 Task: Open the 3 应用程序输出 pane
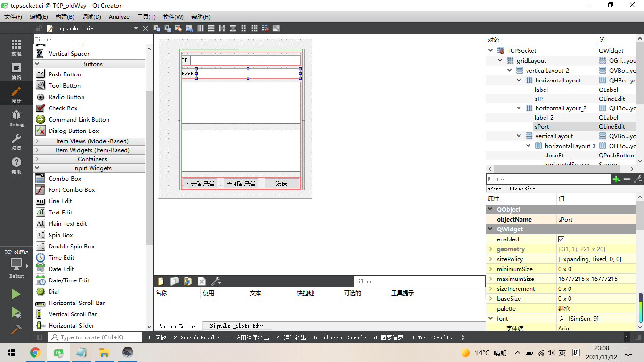point(248,337)
